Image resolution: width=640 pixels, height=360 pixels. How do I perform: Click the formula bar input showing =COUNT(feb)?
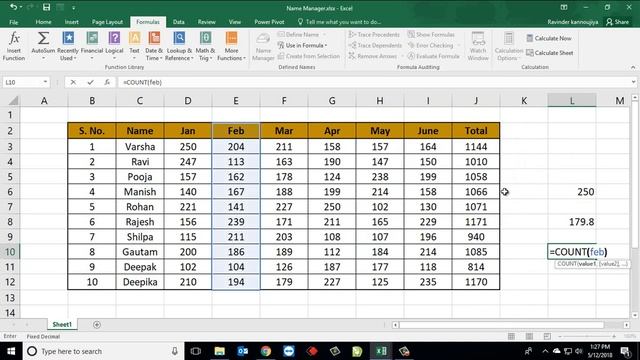pos(373,82)
